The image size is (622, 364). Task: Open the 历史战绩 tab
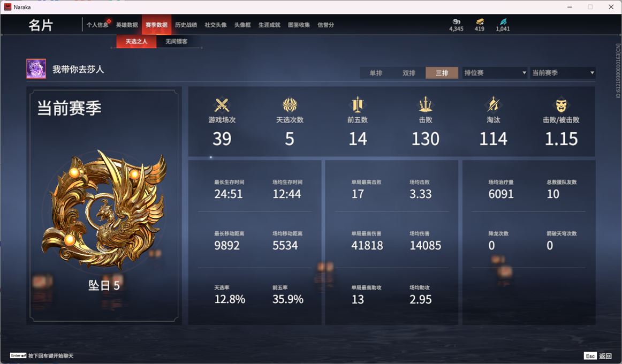coord(186,25)
